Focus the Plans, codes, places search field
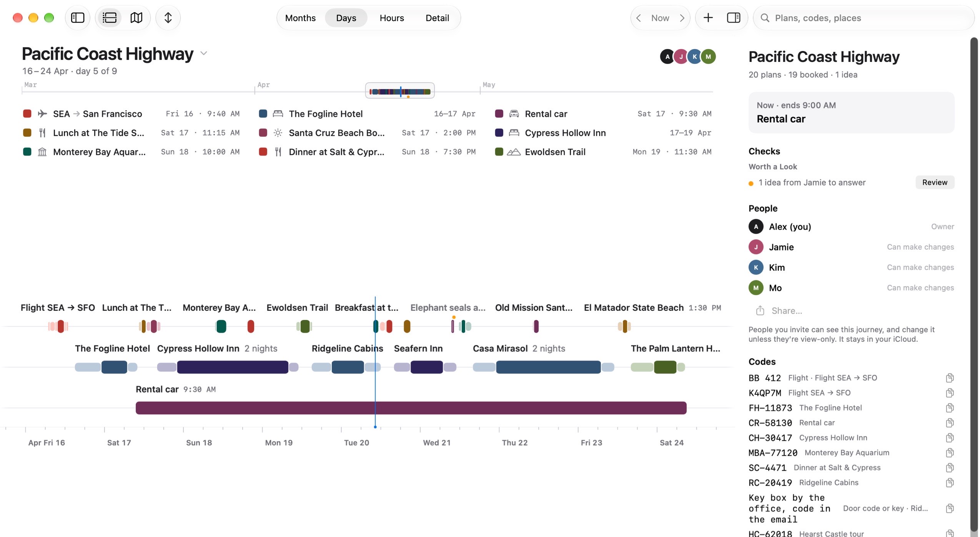This screenshot has width=980, height=537. 864,18
